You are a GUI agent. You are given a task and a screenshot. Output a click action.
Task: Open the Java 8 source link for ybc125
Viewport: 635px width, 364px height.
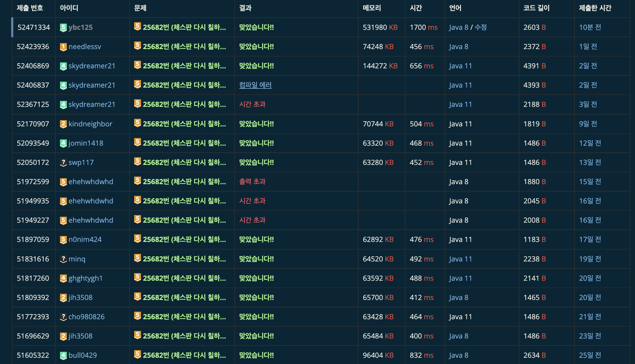coord(458,27)
